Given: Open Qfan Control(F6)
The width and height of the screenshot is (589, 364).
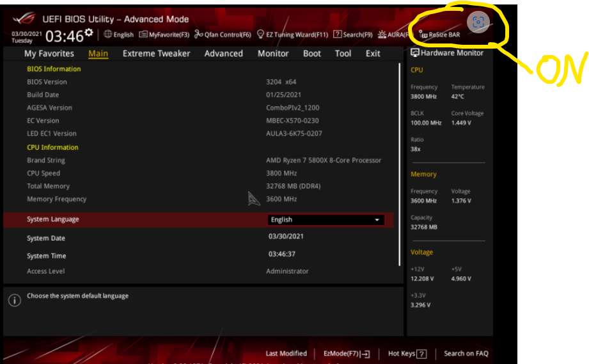Looking at the screenshot, I should click(223, 35).
